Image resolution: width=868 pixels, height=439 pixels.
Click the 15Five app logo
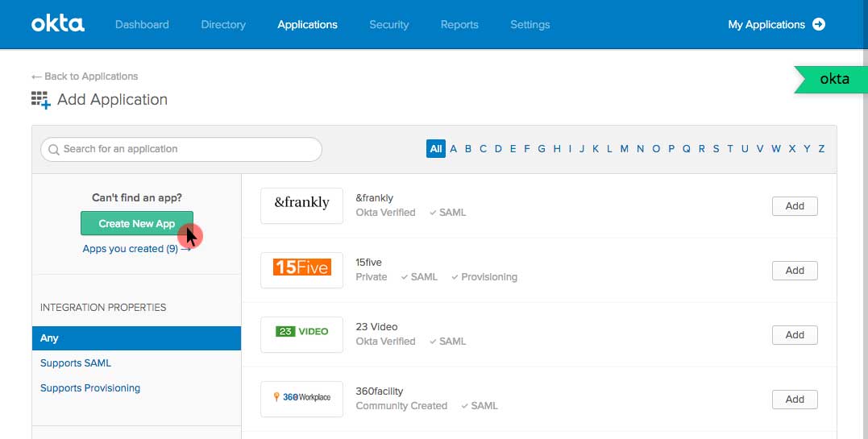click(x=301, y=270)
